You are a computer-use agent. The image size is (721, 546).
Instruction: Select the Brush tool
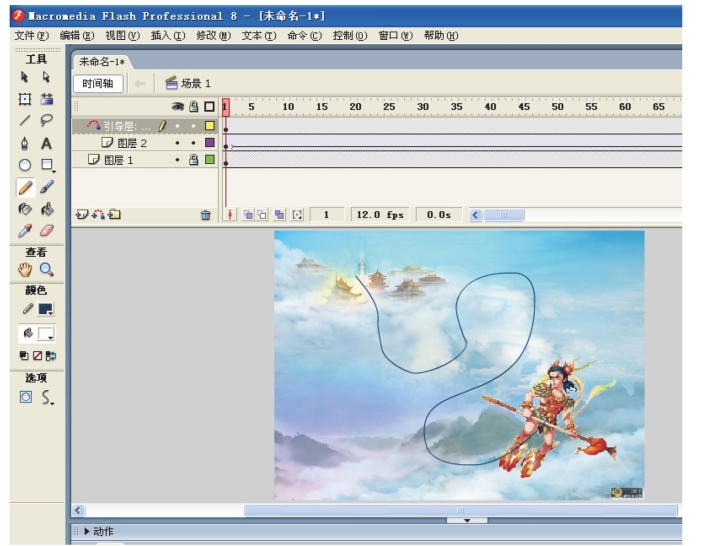tap(47, 187)
